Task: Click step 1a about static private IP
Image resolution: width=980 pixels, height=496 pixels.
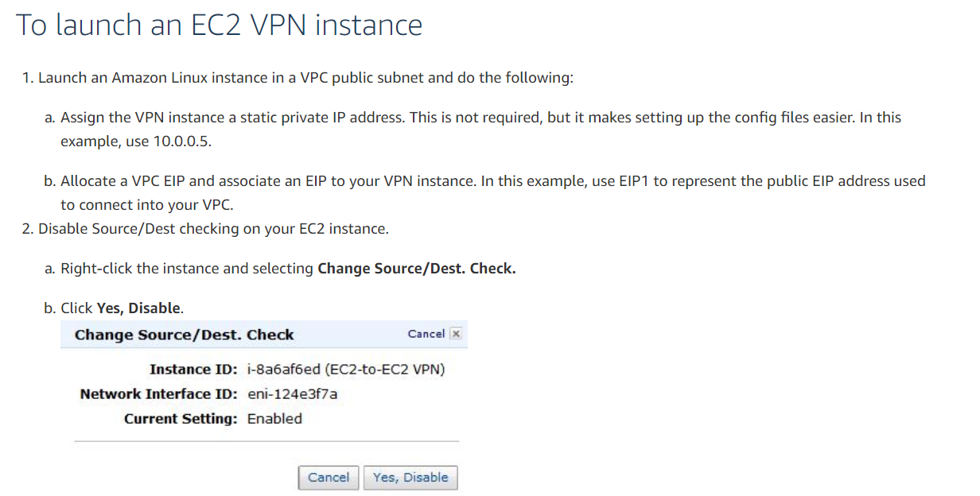Action: (x=480, y=118)
